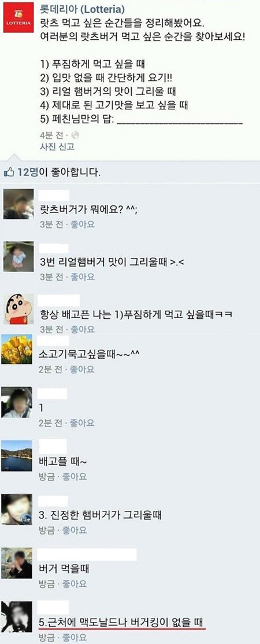Screen dimensions: 260x644
Task: Like the comment 항상 배고픈 나는
Action: (83, 329)
